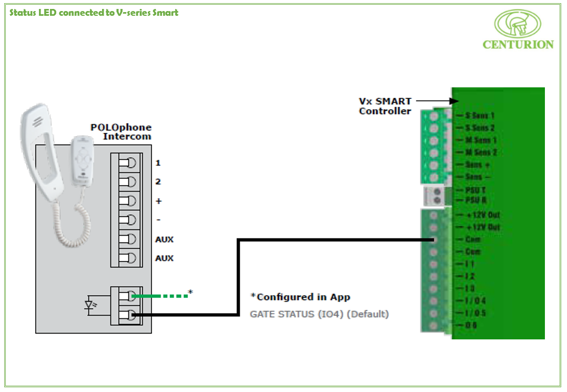This screenshot has height=392, width=567.
Task: Click the 'PSU R' controller label
Action: (x=475, y=200)
